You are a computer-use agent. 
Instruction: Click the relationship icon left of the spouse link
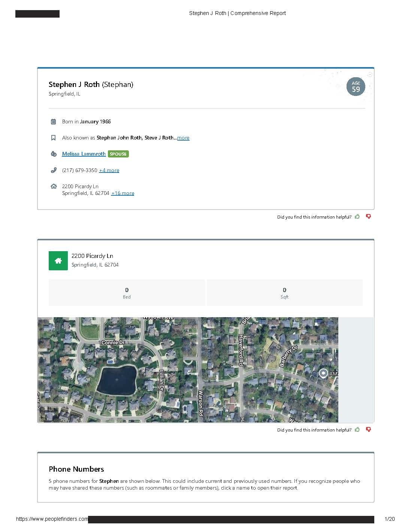(x=54, y=154)
